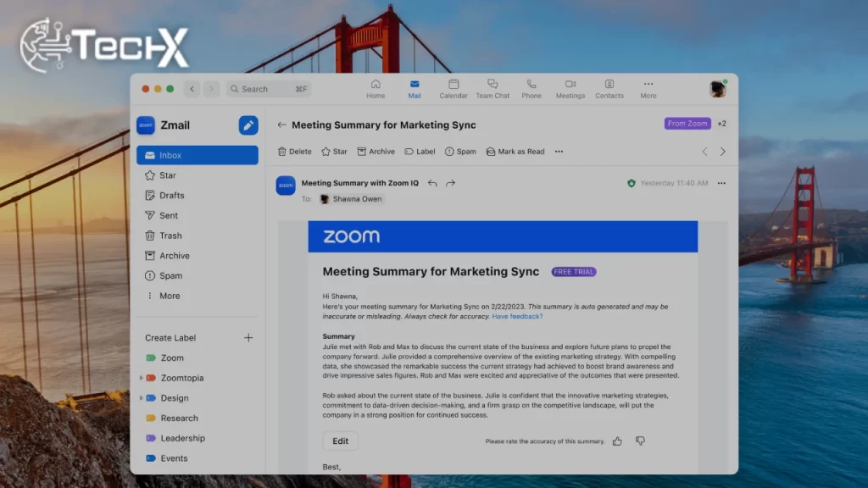
Task: Open more message options via the ellipsis
Action: (721, 183)
